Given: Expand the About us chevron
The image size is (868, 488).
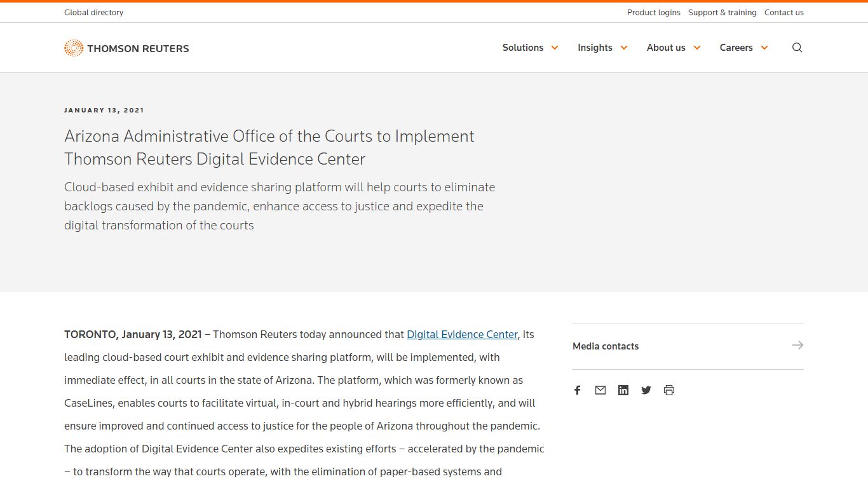Looking at the screenshot, I should 697,48.
